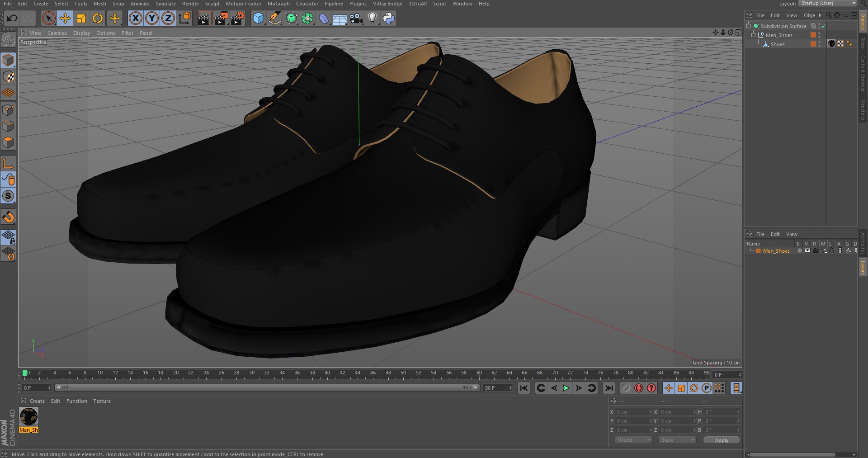Switch the coordinate system icon
This screenshot has width=868, height=458.
(185, 18)
